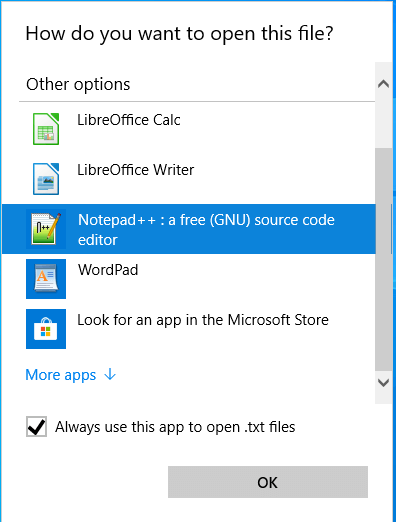
Task: Choose the LibreOffice Writer document icon
Action: click(46, 179)
